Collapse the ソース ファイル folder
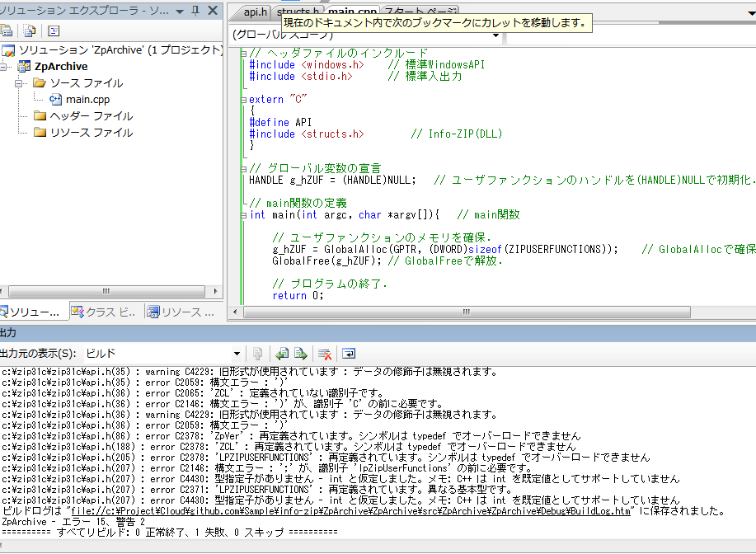Screen dimensions: 756x554 [18, 83]
